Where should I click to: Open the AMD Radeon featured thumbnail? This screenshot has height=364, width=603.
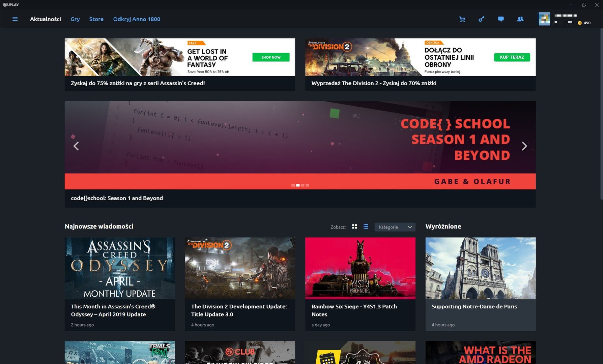point(481,353)
